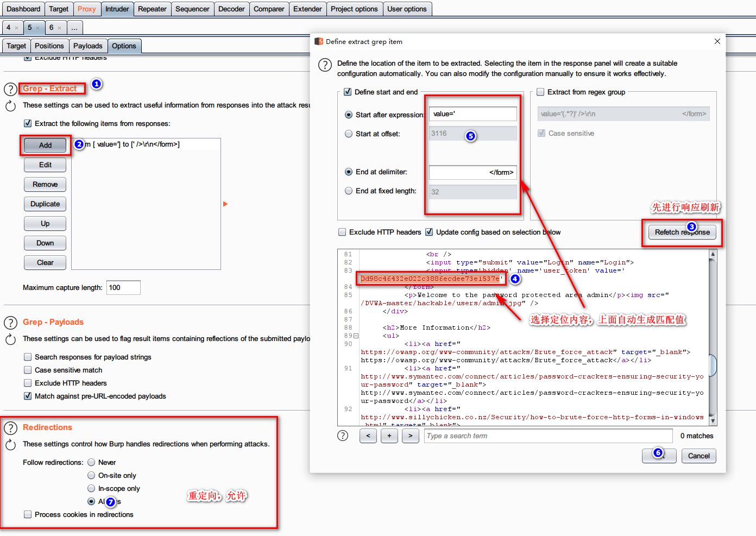Open the Decoder tab
This screenshot has height=536, width=756.
[231, 9]
